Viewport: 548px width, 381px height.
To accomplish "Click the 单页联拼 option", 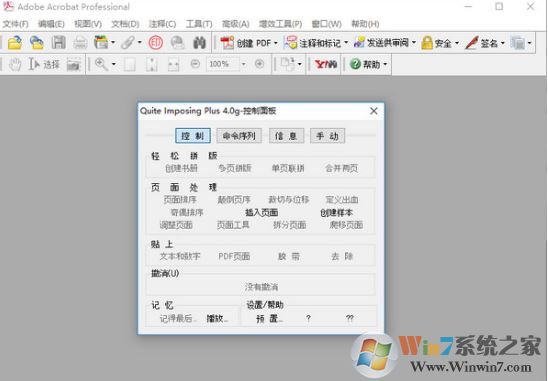I will coord(288,168).
